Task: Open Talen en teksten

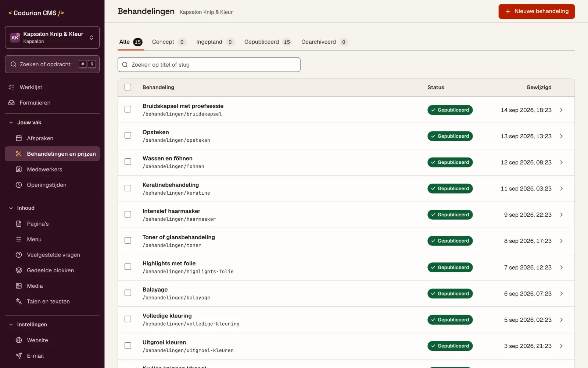Action: pos(52,301)
